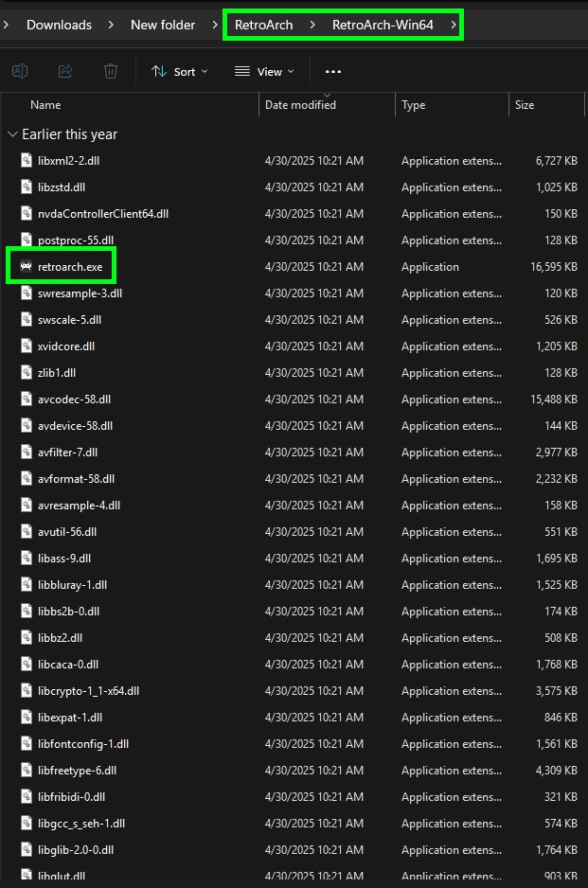Click the 4,309 KB size cell

(556, 771)
